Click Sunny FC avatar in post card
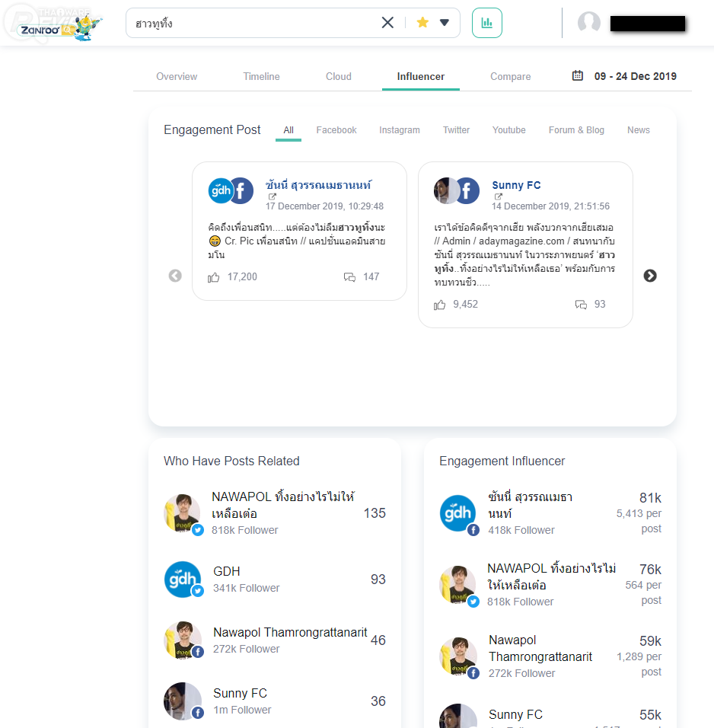Viewport: 714px width, 728px height. click(445, 190)
